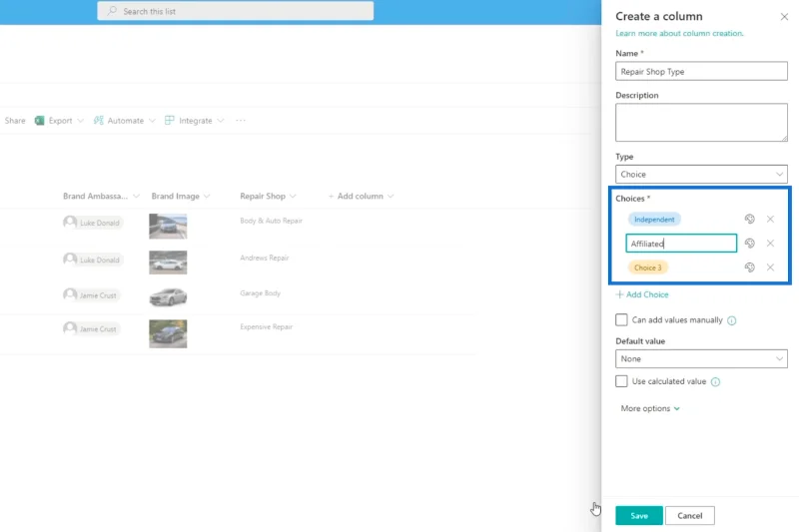Open Integrate dropdown arrow

tap(220, 121)
